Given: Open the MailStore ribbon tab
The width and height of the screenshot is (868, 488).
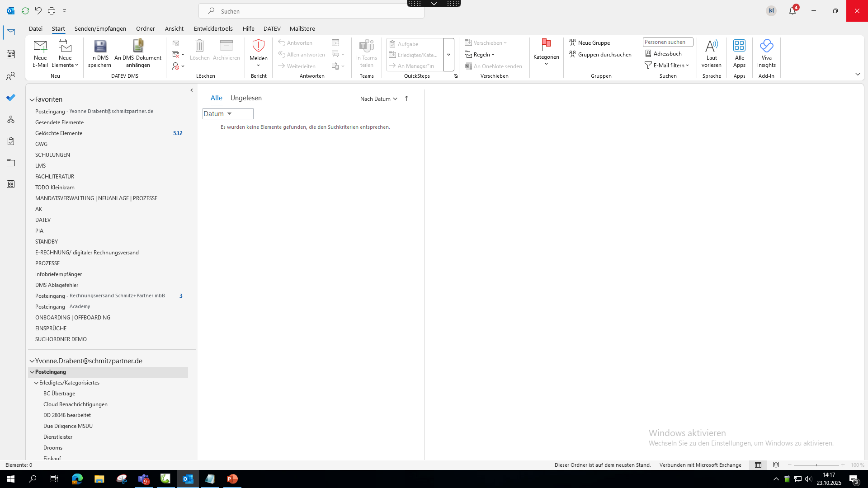Looking at the screenshot, I should point(302,28).
